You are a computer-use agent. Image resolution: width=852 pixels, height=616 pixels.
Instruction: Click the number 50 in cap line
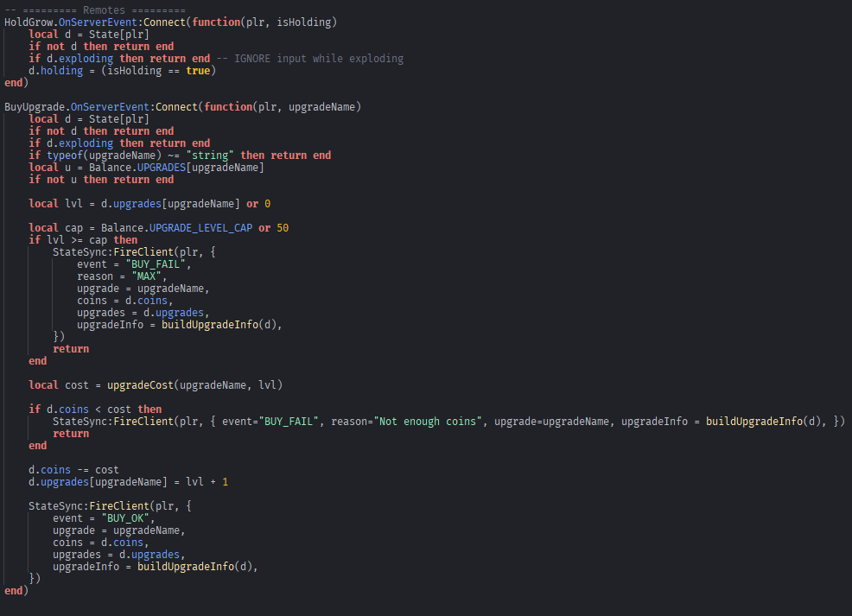click(283, 228)
